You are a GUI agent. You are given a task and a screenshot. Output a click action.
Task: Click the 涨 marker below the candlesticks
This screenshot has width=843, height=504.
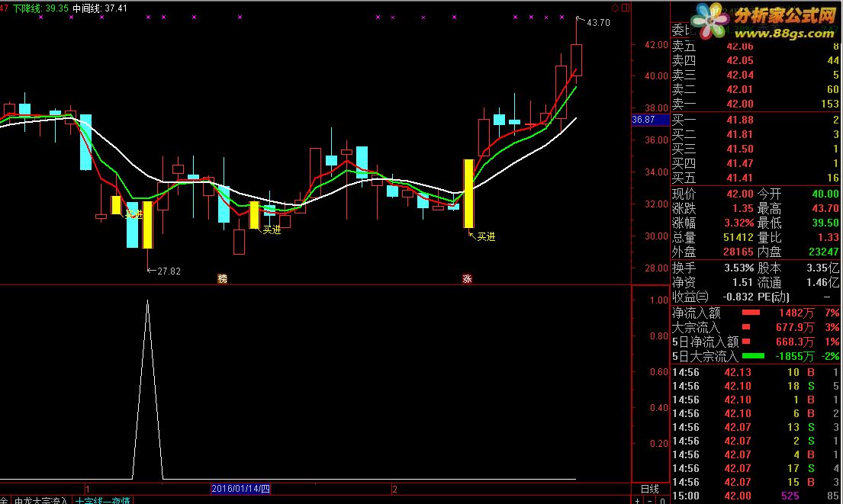tap(467, 278)
